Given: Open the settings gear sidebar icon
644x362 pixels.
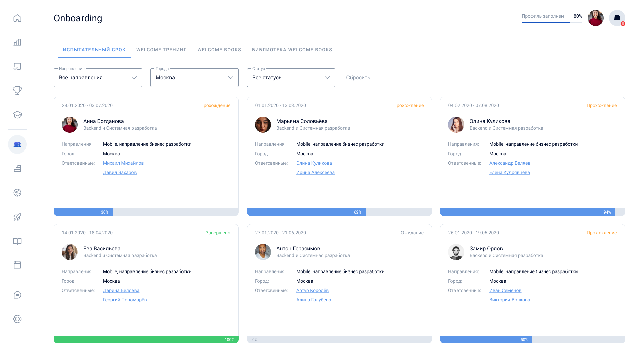Looking at the screenshot, I should (x=17, y=319).
